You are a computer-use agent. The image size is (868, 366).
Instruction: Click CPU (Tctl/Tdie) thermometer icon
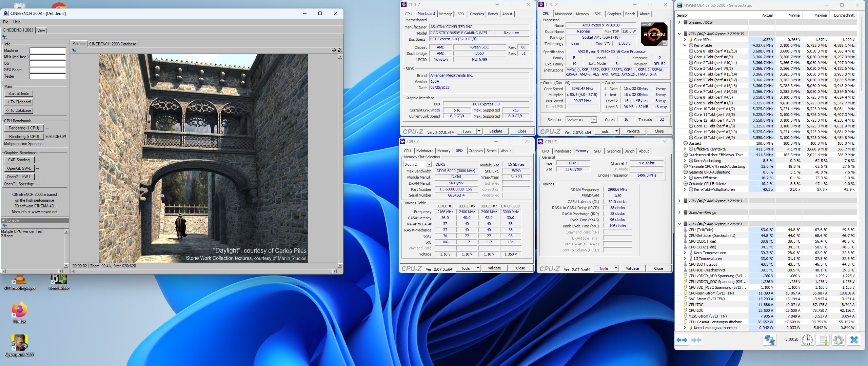(x=685, y=230)
